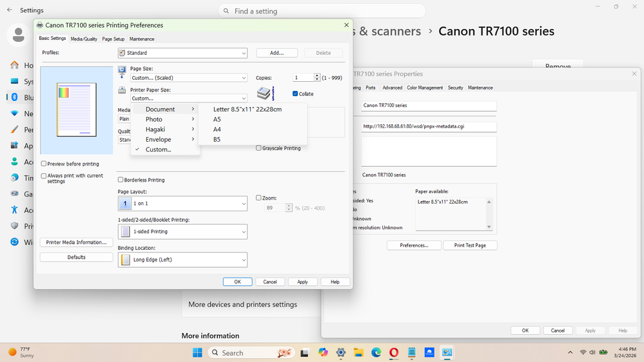Viewport: 644px width, 362px height.
Task: Open Windows Update via its sidebar icon
Action: 14,242
